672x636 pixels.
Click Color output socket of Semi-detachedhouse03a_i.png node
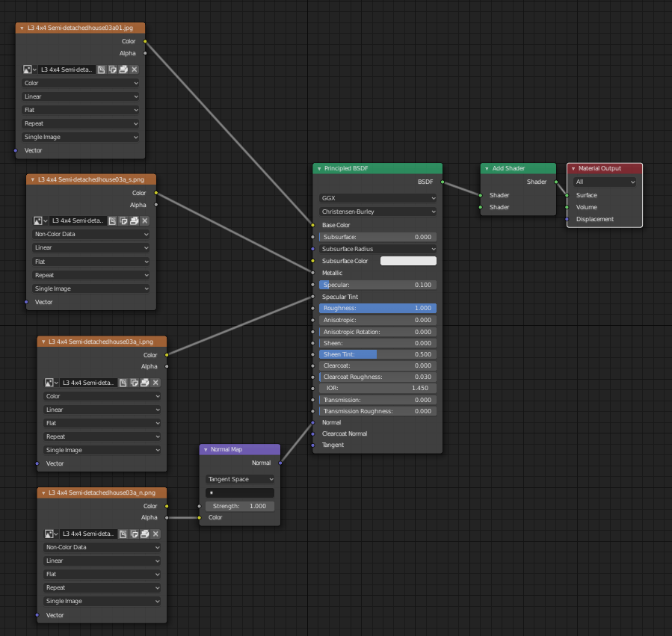tap(167, 355)
